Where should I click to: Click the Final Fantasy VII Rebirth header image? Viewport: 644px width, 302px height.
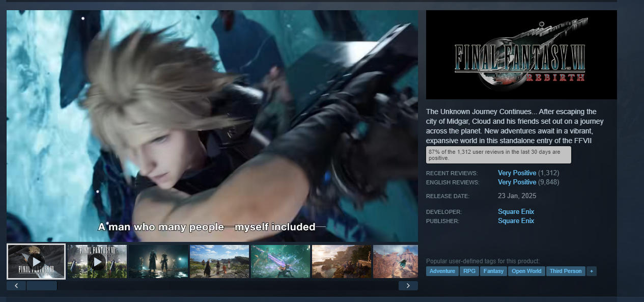(x=521, y=54)
